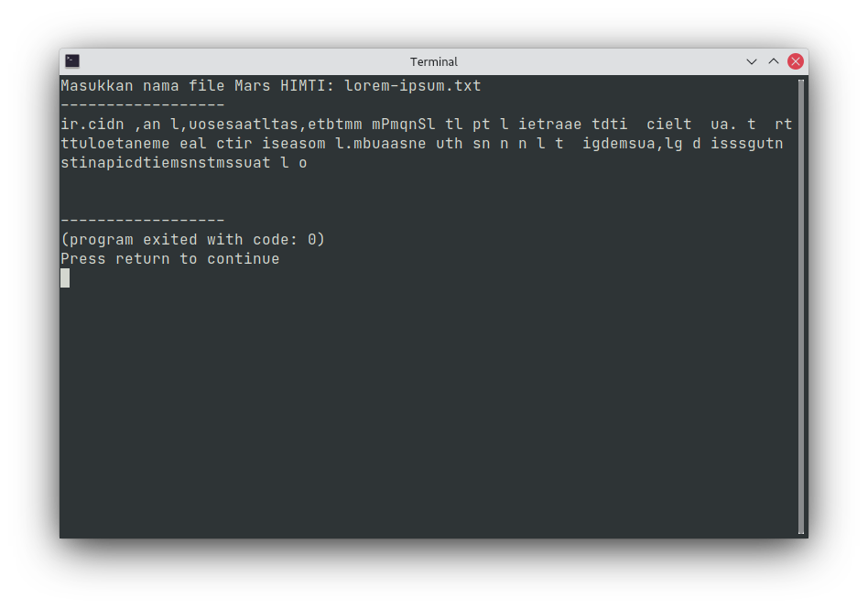The width and height of the screenshot is (868, 609).
Task: Click the first dashed separator line
Action: point(143,105)
